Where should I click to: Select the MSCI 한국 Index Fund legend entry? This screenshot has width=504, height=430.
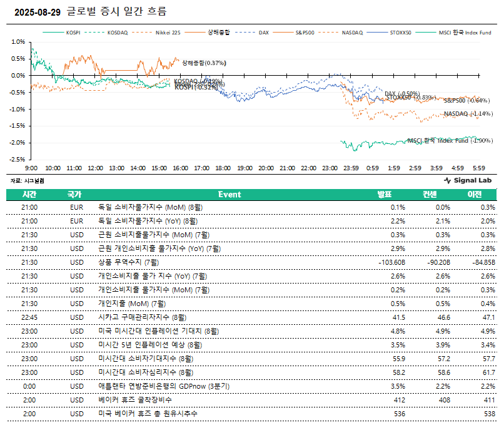(453, 33)
